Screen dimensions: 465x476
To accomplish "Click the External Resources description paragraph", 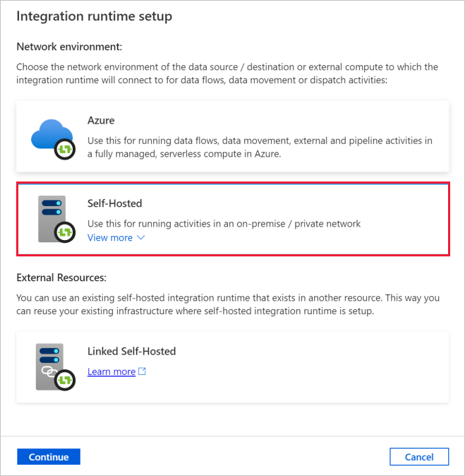I will click(227, 304).
